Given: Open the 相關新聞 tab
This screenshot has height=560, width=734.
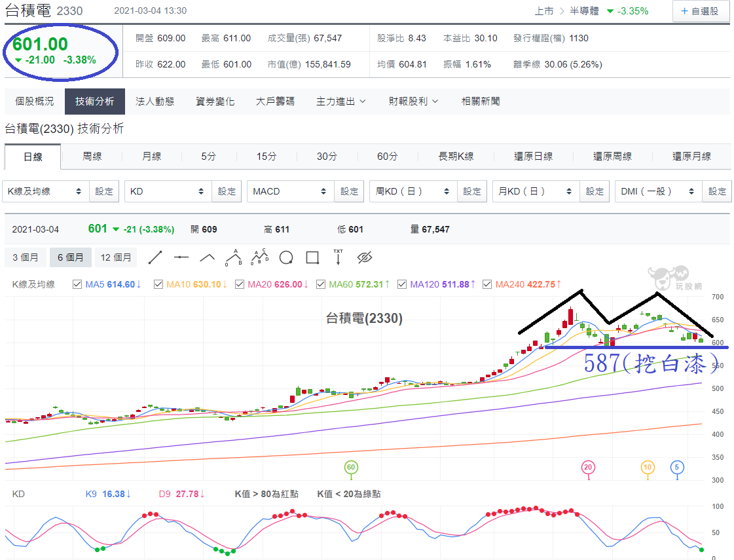Looking at the screenshot, I should [x=481, y=102].
